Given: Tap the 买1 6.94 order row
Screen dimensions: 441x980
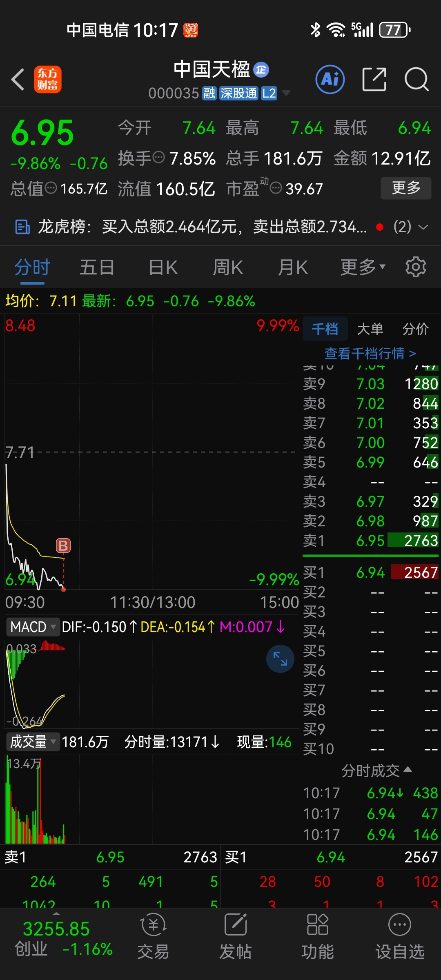Looking at the screenshot, I should pyautogui.click(x=371, y=572).
